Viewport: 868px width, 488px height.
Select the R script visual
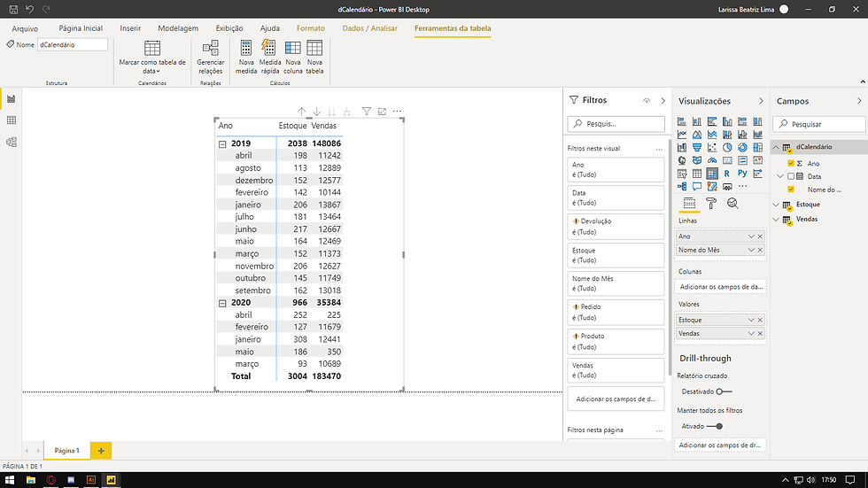[727, 174]
